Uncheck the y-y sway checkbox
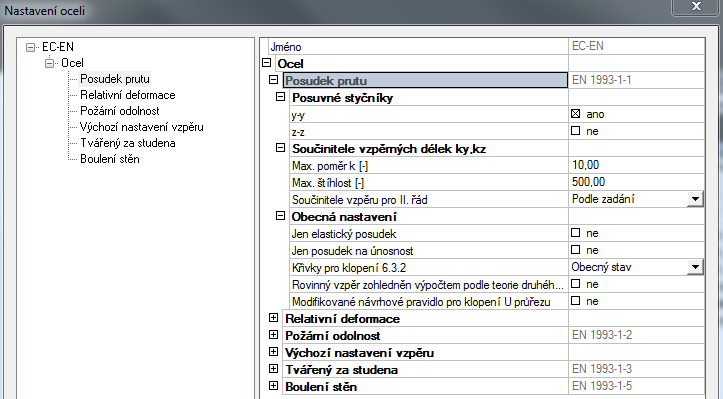Image resolution: width=723 pixels, height=399 pixels. pos(575,113)
